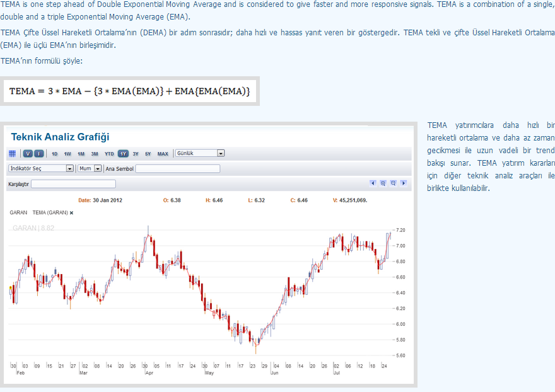
Task: Toggle the I indicator button
Action: tap(39, 154)
